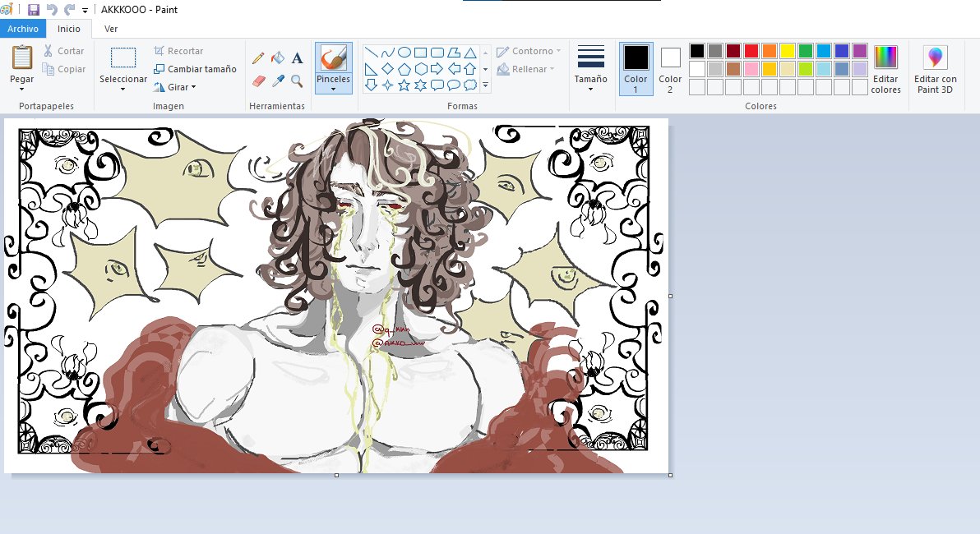This screenshot has height=534, width=980.
Task: Open the Customize Quick Access Toolbar arrow
Action: pyautogui.click(x=85, y=10)
